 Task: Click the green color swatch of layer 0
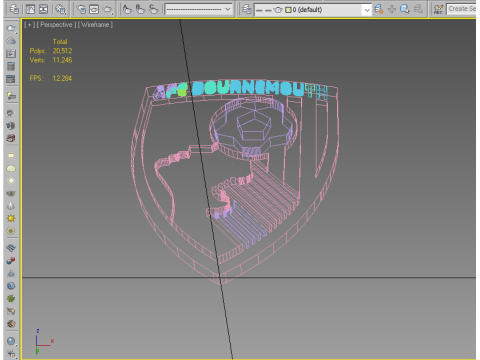tap(288, 10)
